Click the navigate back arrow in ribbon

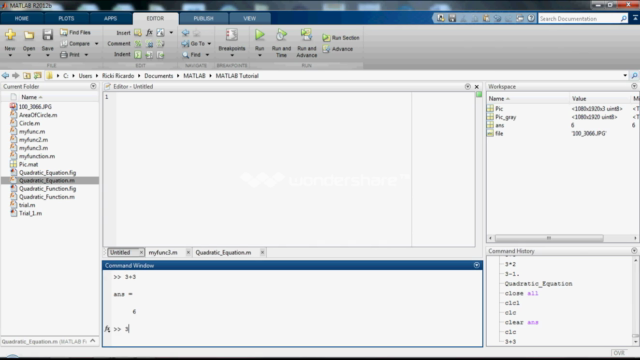(185, 32)
